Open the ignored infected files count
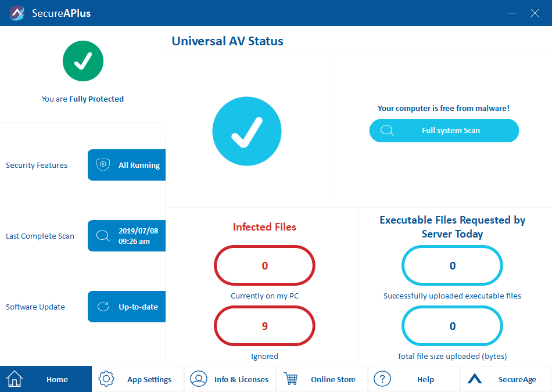 [264, 326]
